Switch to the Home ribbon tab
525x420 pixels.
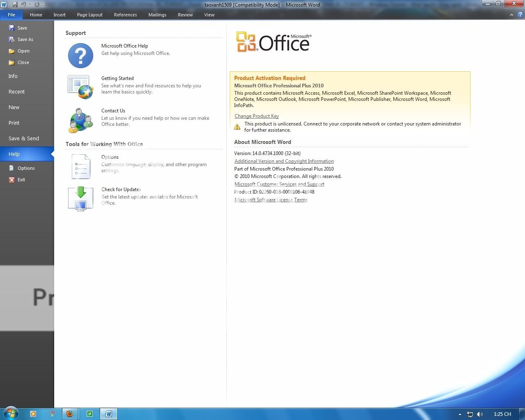(x=36, y=15)
